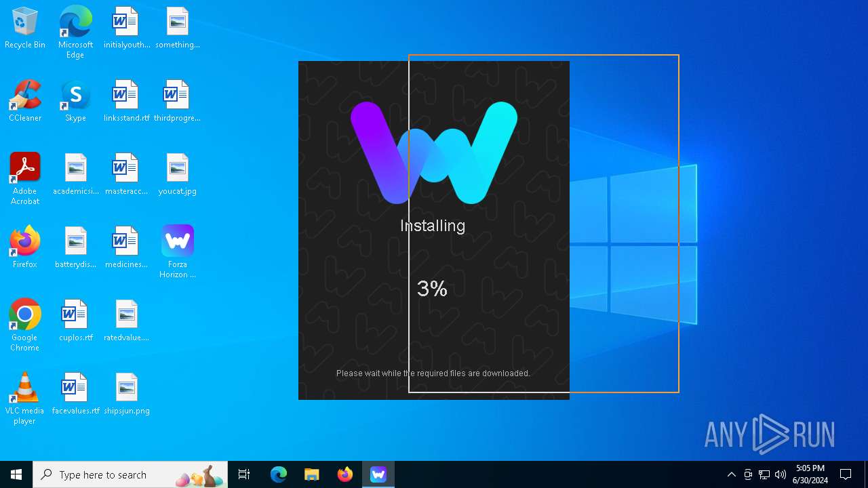Click the Installing label in installer

[x=433, y=226]
